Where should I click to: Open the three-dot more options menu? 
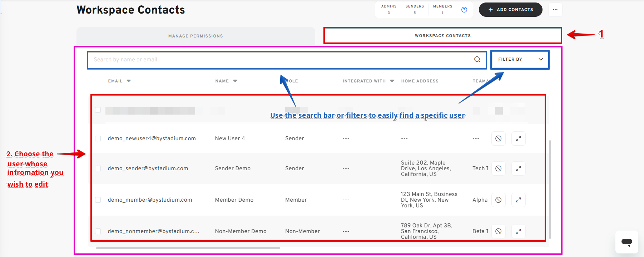click(x=555, y=10)
